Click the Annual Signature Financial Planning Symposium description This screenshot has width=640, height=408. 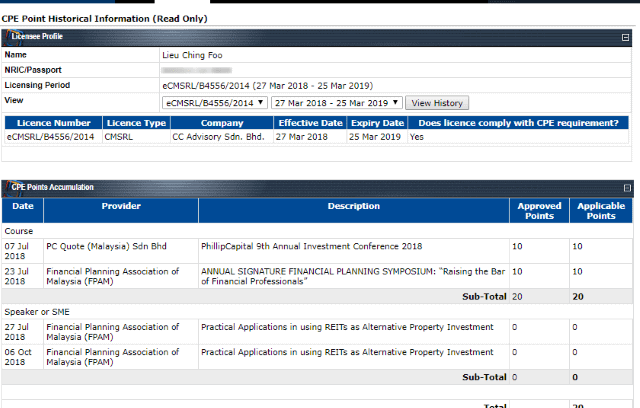[x=353, y=276]
